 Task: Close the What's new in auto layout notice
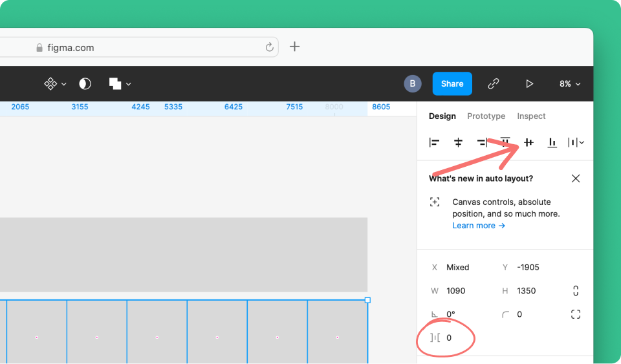pyautogui.click(x=576, y=178)
